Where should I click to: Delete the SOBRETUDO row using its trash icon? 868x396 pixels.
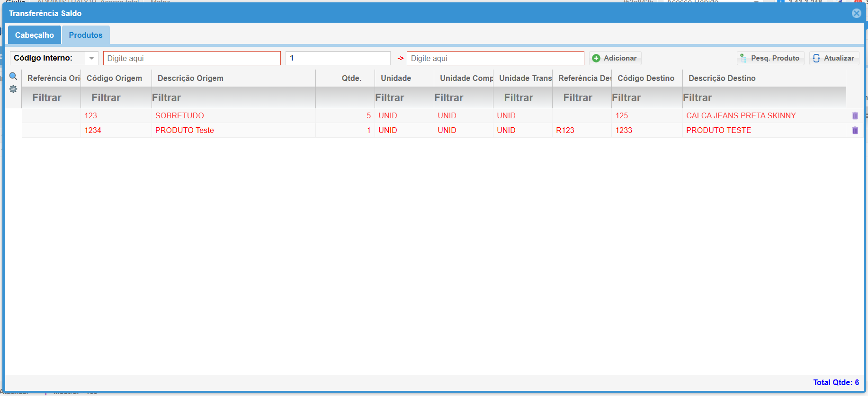(x=855, y=115)
